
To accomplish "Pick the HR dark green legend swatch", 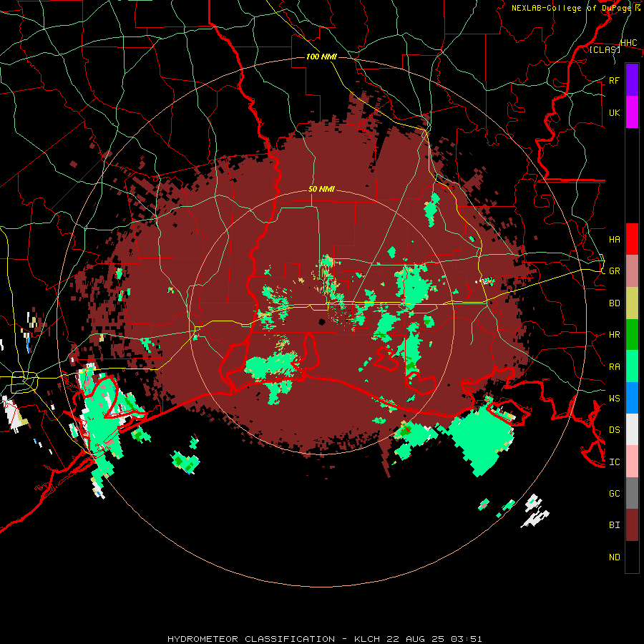I will coord(632,334).
